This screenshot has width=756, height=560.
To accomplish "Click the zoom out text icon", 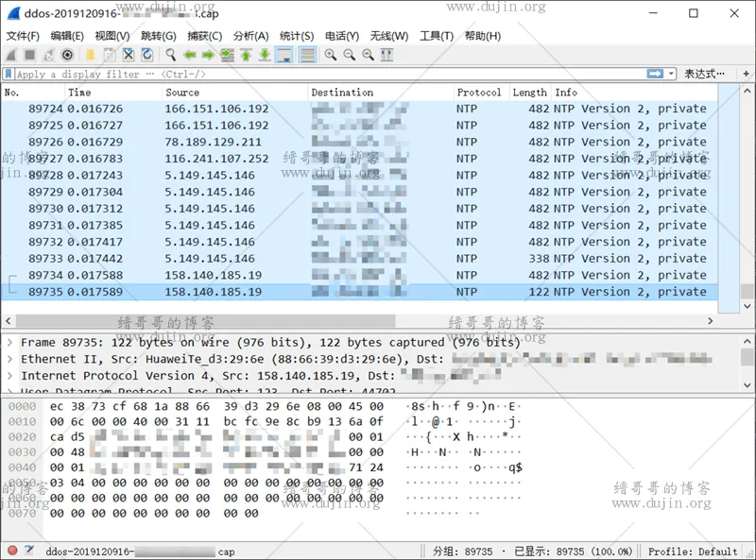I will (349, 55).
